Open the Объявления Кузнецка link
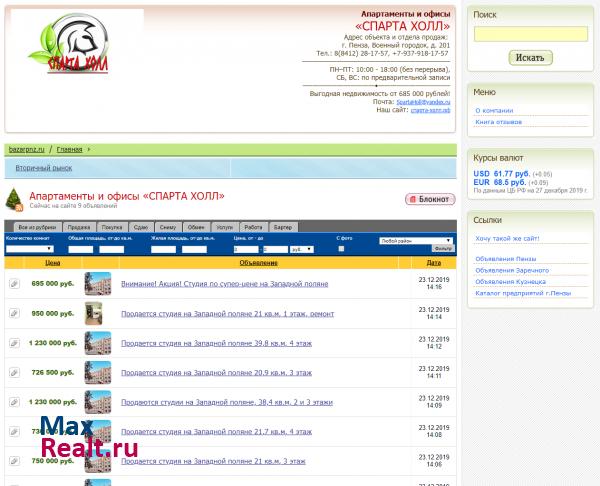This screenshot has width=600, height=486. (510, 282)
